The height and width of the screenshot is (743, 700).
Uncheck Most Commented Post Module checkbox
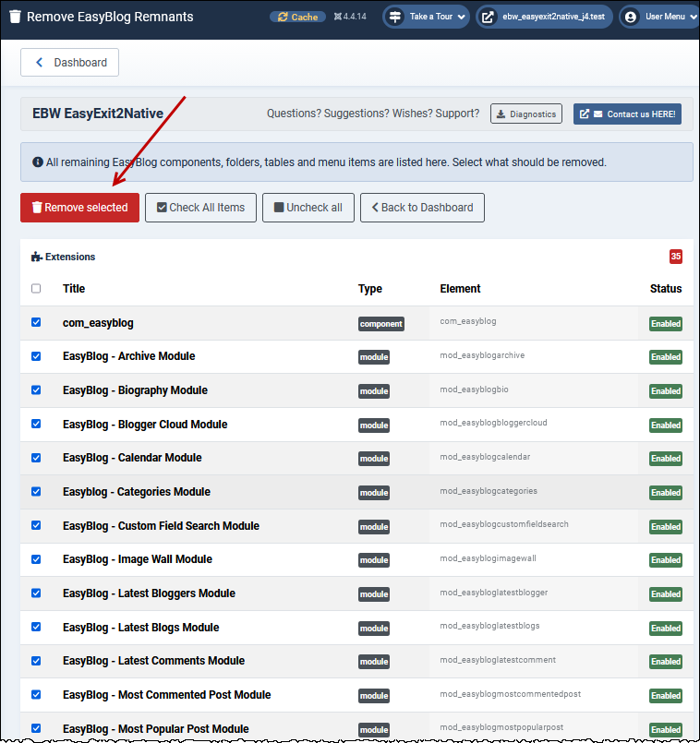(36, 695)
